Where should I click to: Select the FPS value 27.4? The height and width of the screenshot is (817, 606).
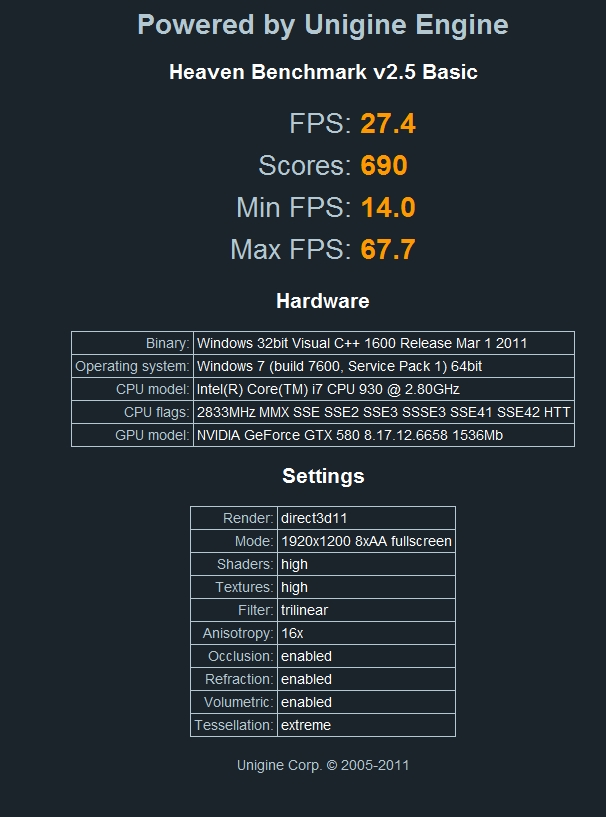point(388,123)
